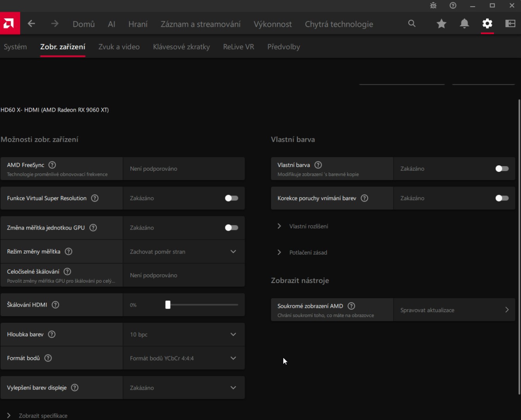Open the Domů menu
521x420 pixels.
click(84, 24)
